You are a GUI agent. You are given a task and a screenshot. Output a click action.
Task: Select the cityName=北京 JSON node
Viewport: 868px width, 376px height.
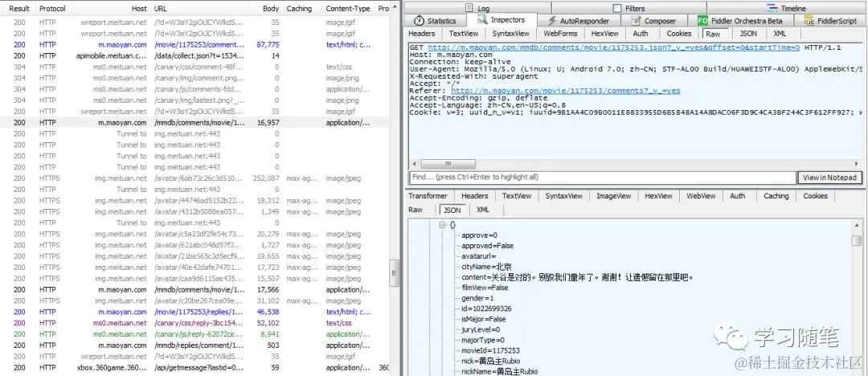pos(486,267)
